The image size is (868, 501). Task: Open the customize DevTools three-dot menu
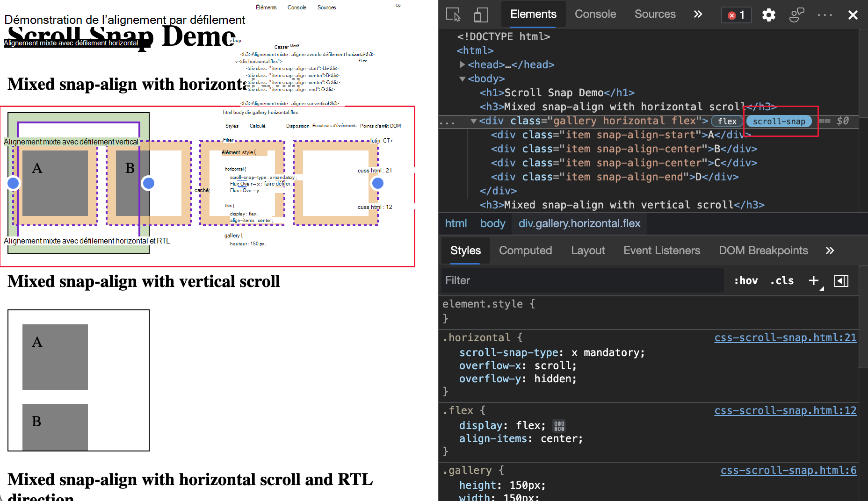tap(825, 15)
